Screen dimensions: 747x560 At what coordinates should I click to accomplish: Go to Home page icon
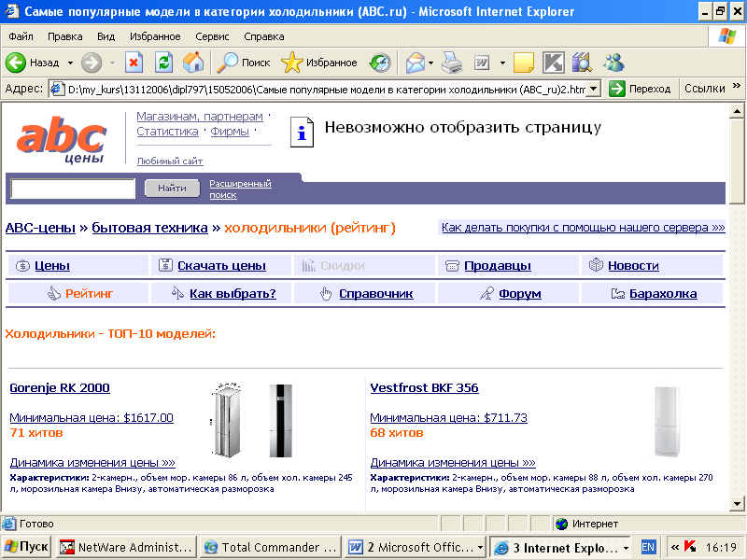(193, 63)
